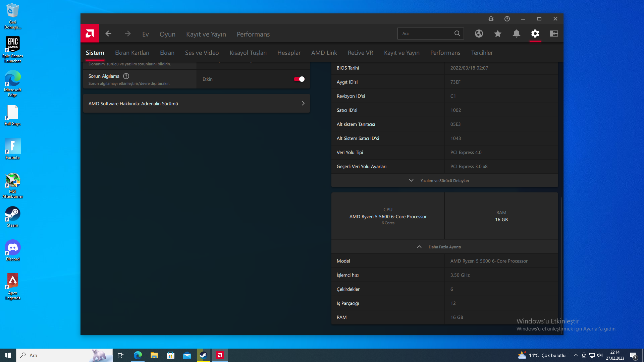This screenshot has height=362, width=644.
Task: Go back with the back arrow
Action: [x=108, y=34]
